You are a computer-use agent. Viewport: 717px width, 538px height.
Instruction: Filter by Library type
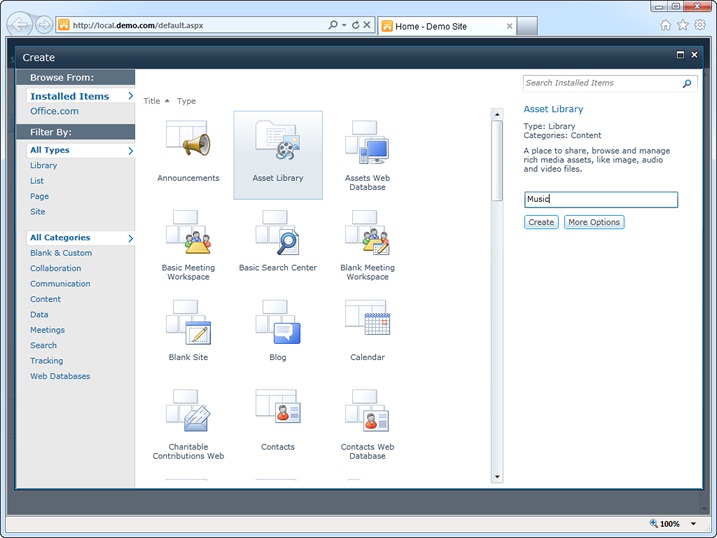coord(43,165)
